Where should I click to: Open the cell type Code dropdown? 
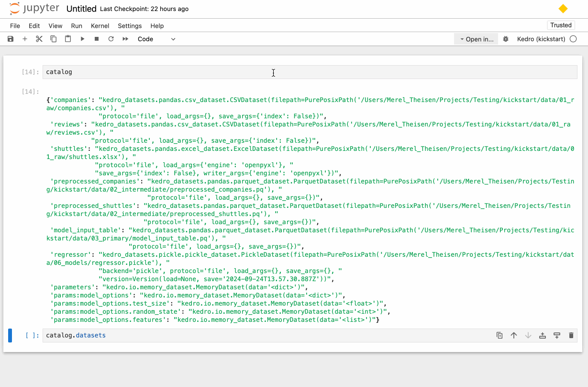pos(156,39)
